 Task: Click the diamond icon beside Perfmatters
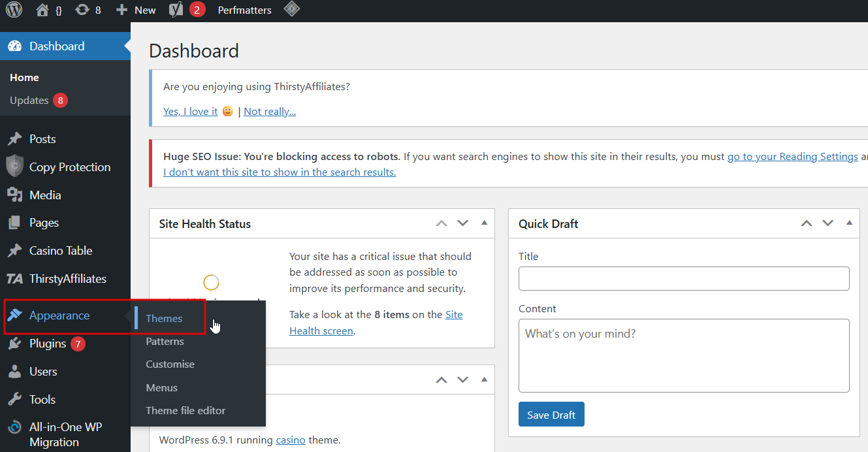[x=291, y=9]
